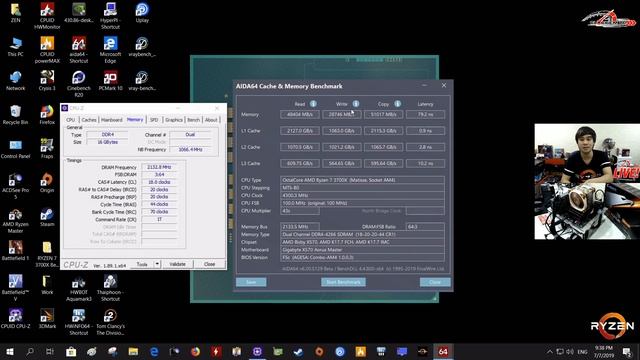This screenshot has height=360, width=640.
Task: Click the CAS# Latency value in CPU-Z
Action: pyautogui.click(x=159, y=182)
